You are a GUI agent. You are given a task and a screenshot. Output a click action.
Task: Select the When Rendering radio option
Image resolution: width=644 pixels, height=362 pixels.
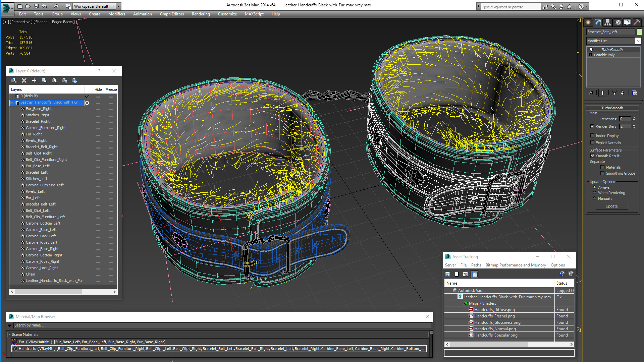pyautogui.click(x=594, y=193)
